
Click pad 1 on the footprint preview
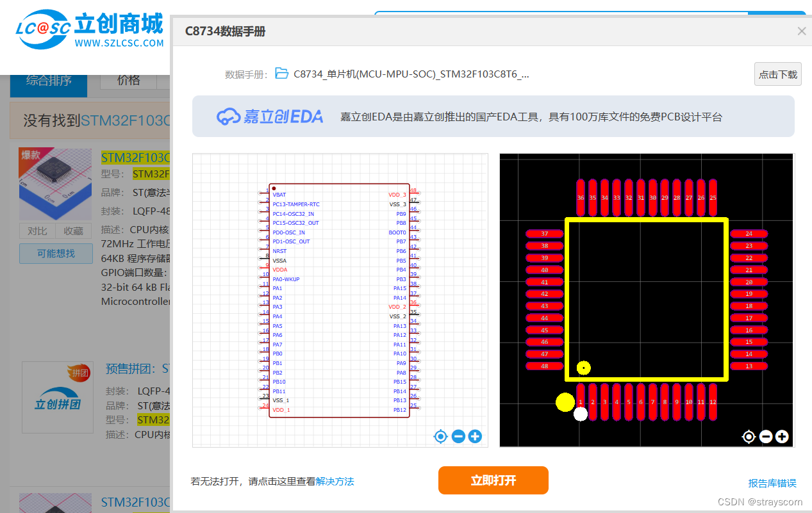click(581, 402)
